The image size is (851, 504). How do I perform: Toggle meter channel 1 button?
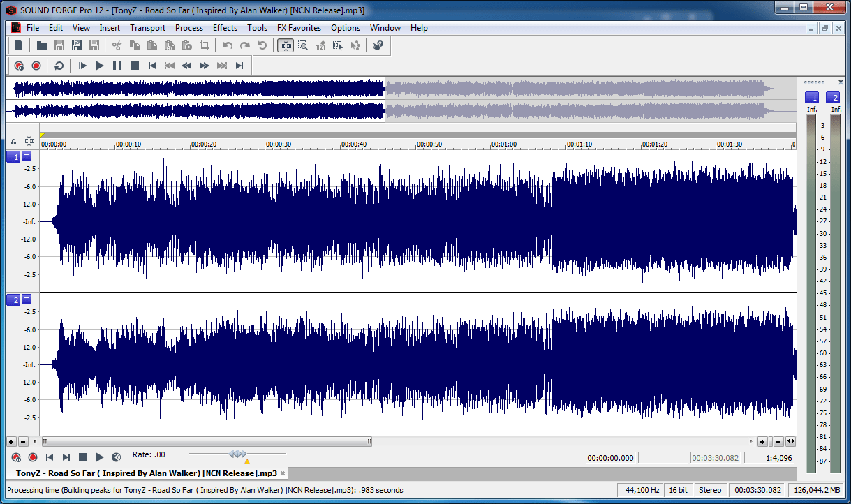coord(811,98)
